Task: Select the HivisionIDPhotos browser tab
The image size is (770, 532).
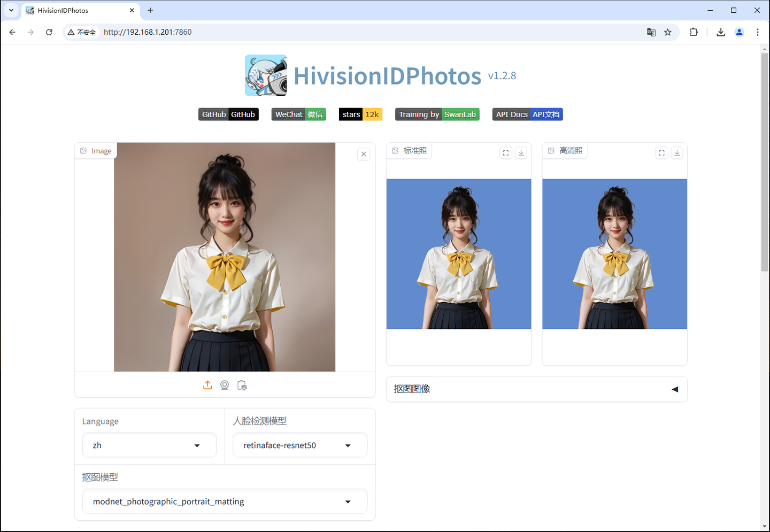Action: pyautogui.click(x=75, y=10)
